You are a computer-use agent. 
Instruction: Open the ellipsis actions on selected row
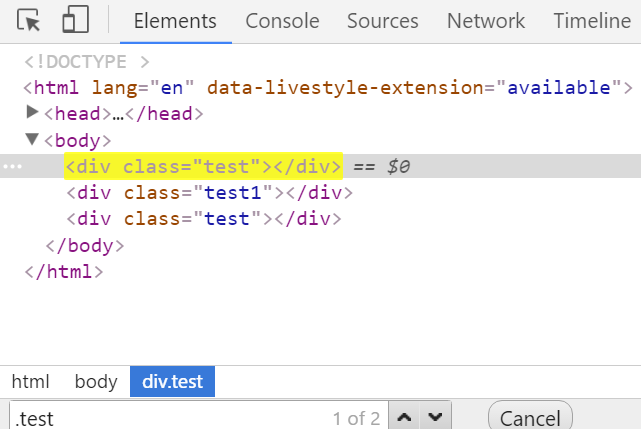click(x=12, y=166)
